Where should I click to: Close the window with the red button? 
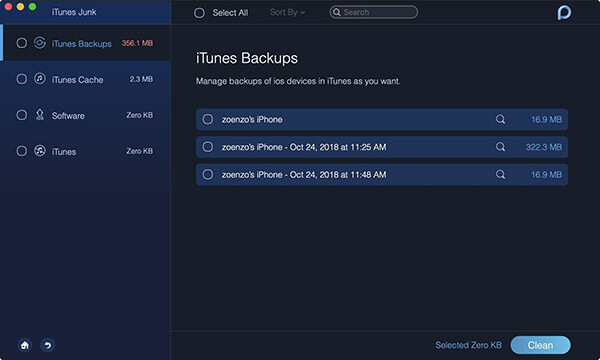[x=8, y=6]
